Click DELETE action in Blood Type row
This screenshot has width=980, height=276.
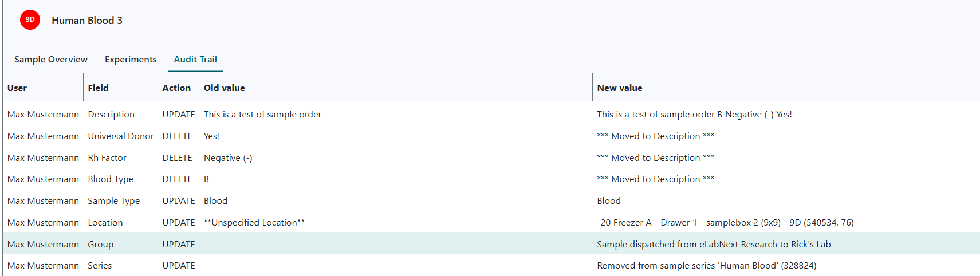[178, 179]
